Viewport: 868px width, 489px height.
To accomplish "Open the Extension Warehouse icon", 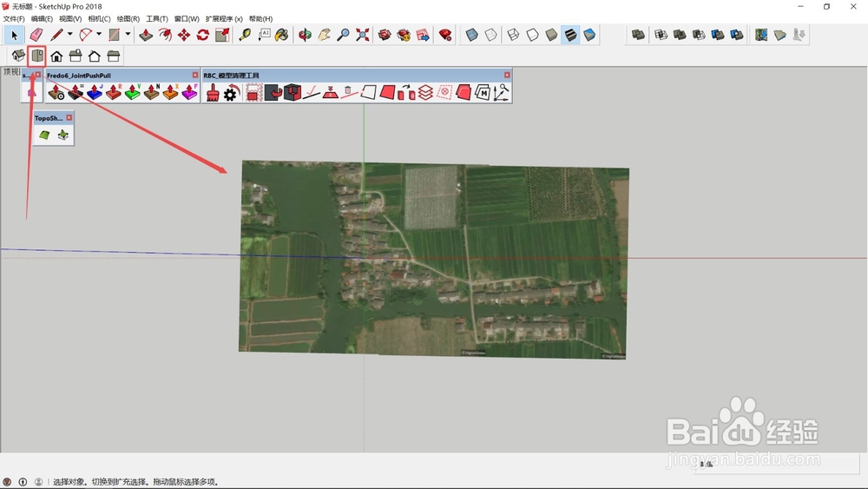I will pos(404,35).
